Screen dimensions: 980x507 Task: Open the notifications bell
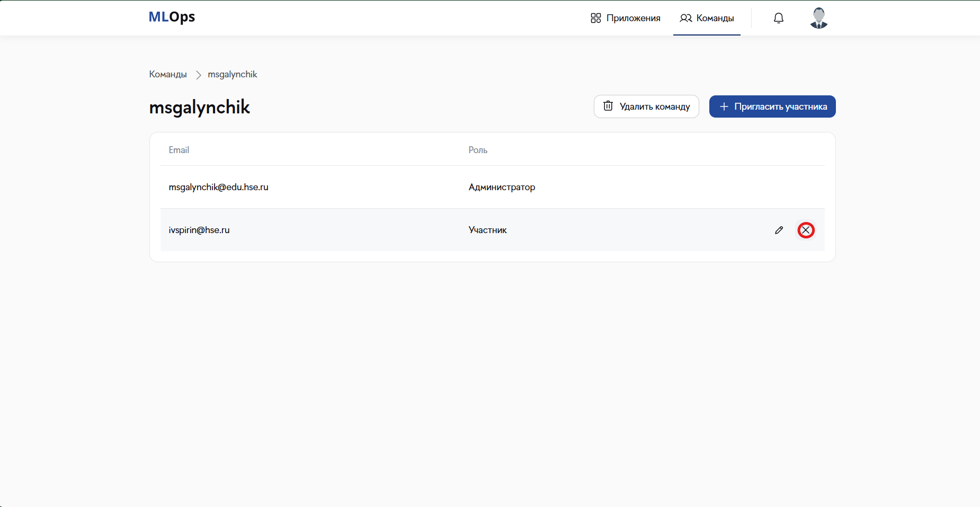coord(778,18)
